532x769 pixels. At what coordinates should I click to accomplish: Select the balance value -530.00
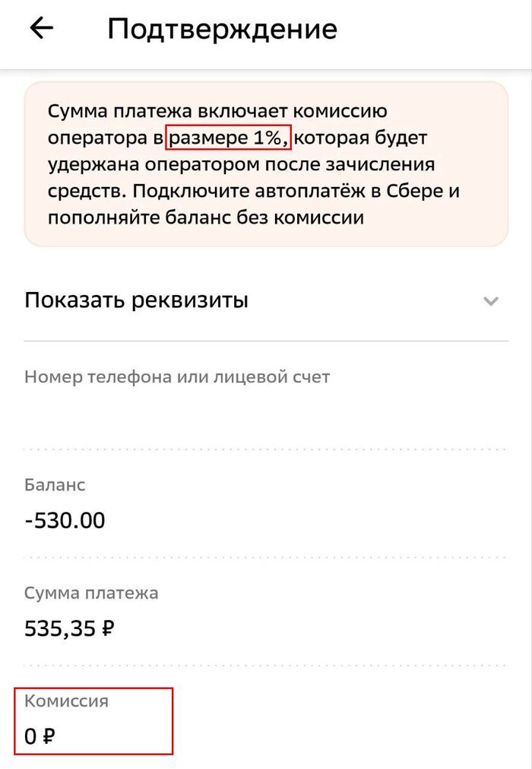pyautogui.click(x=65, y=521)
